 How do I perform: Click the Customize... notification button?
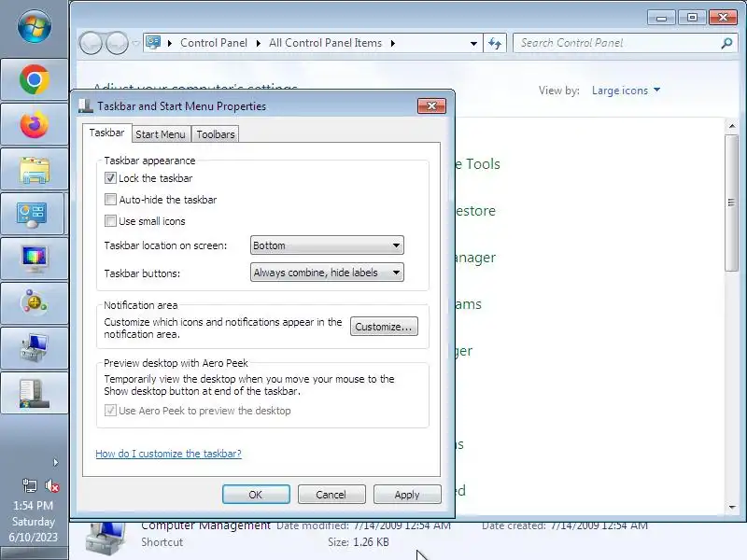coord(384,327)
